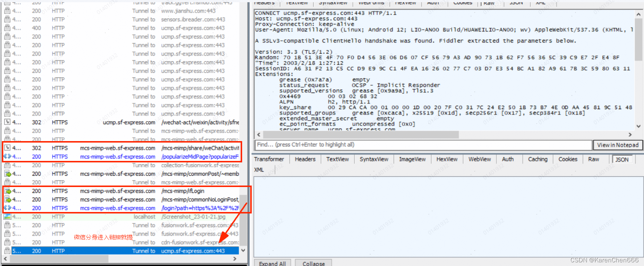The height and width of the screenshot is (266, 644).
Task: Click the View in Notepad button
Action: point(618,145)
